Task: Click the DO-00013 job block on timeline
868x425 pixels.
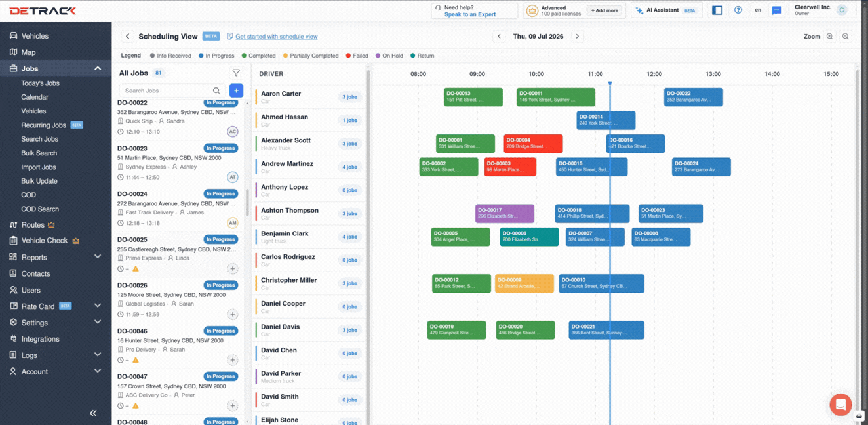Action: pyautogui.click(x=473, y=97)
